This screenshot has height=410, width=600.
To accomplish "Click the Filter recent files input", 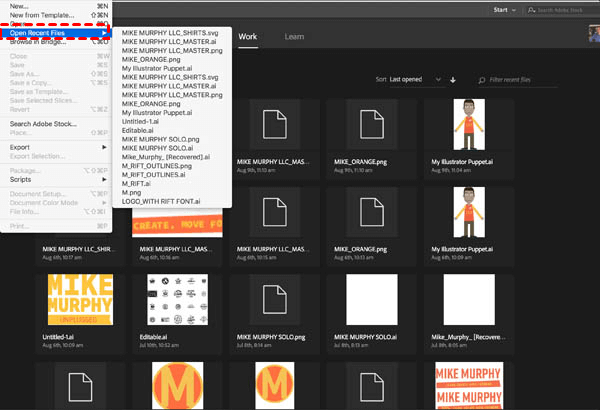I will (530, 79).
